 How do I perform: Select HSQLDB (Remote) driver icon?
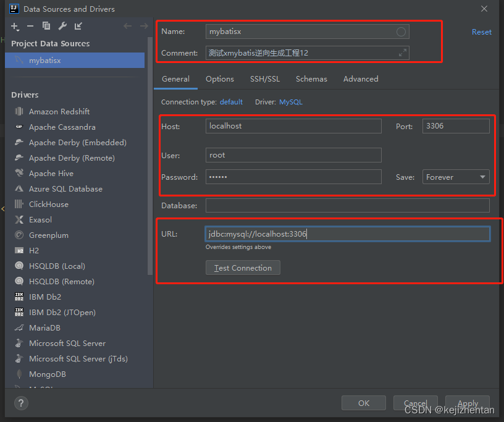(x=19, y=281)
